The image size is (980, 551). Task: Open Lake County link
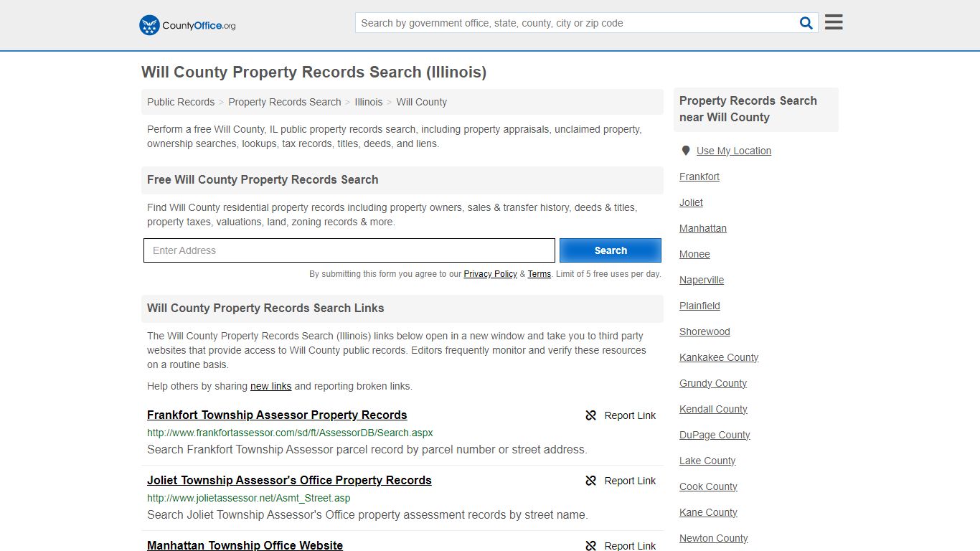(x=707, y=461)
